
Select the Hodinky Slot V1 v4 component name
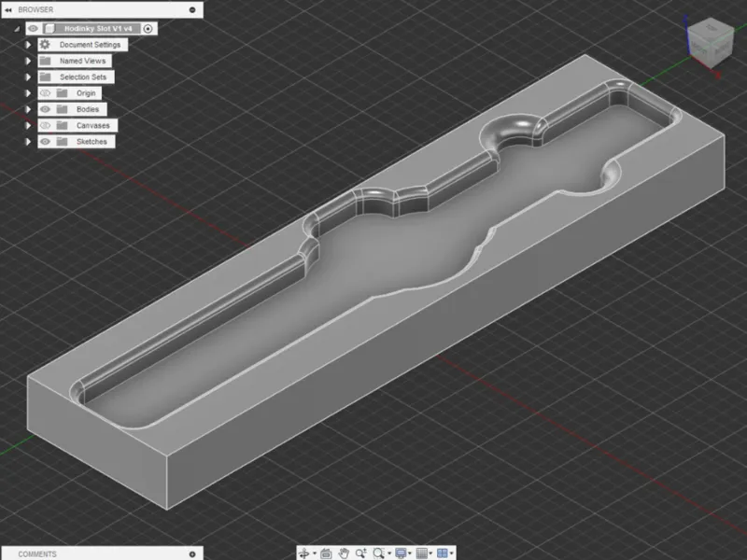[99, 29]
